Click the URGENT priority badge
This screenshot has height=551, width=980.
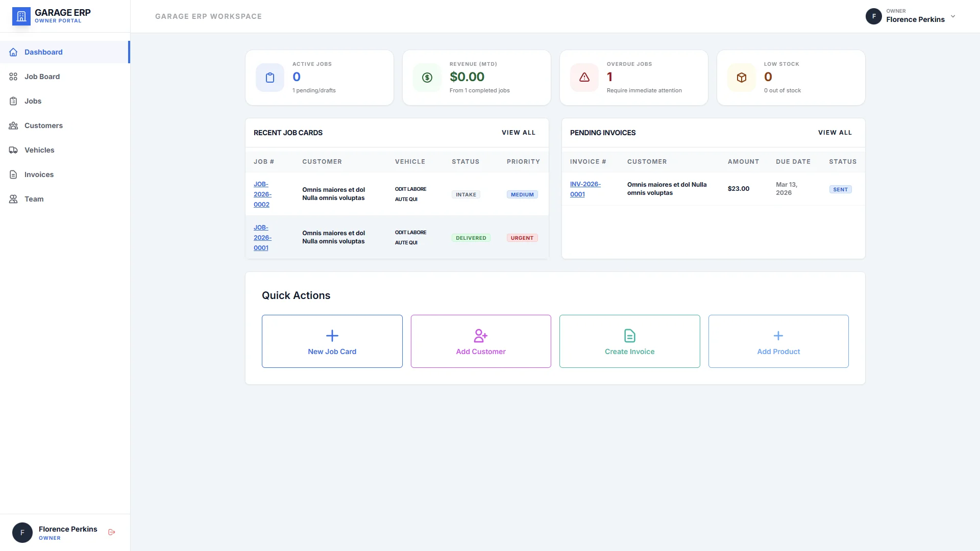pyautogui.click(x=522, y=238)
